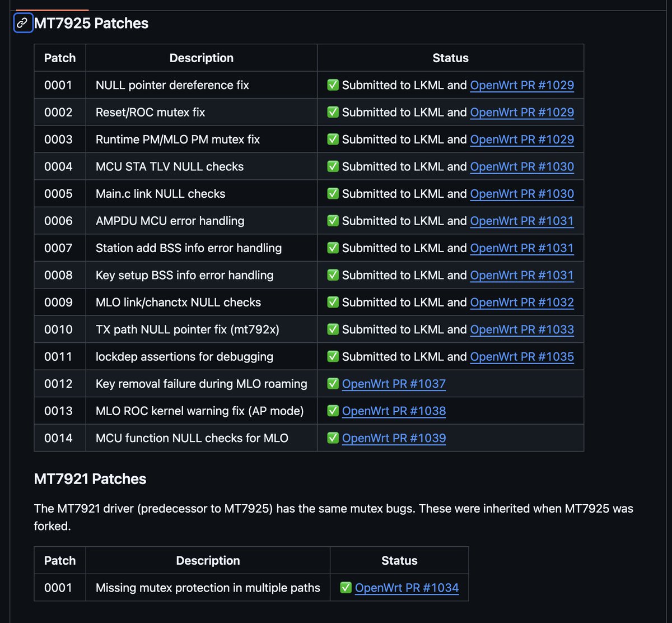
Task: Click 'lockdep assertions for debugging' cell
Action: point(202,356)
